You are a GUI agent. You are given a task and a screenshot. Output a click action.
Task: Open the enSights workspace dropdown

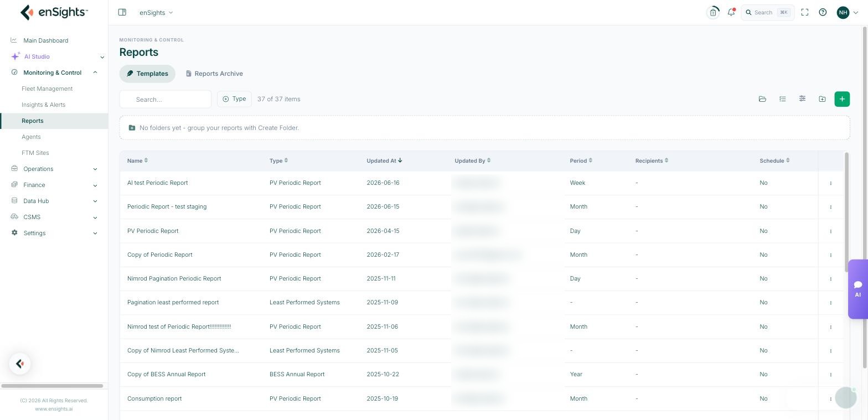156,12
